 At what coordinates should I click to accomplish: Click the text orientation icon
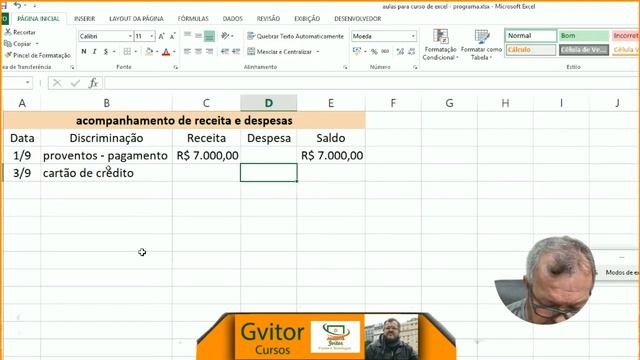tap(225, 36)
